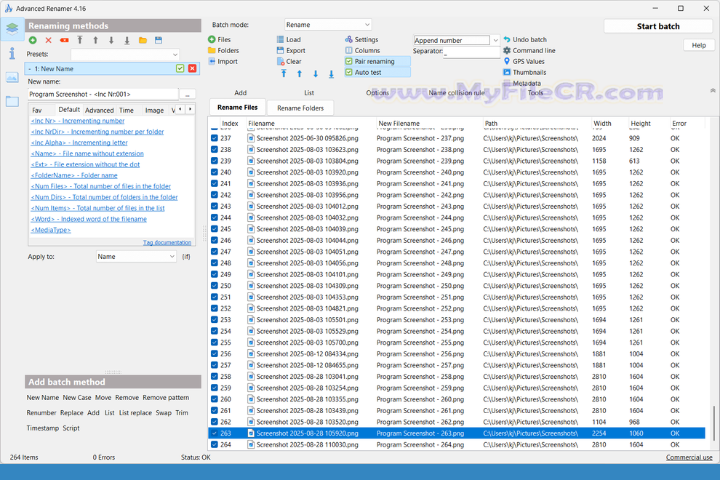The image size is (720, 480).
Task: Open program Settings
Action: [362, 40]
